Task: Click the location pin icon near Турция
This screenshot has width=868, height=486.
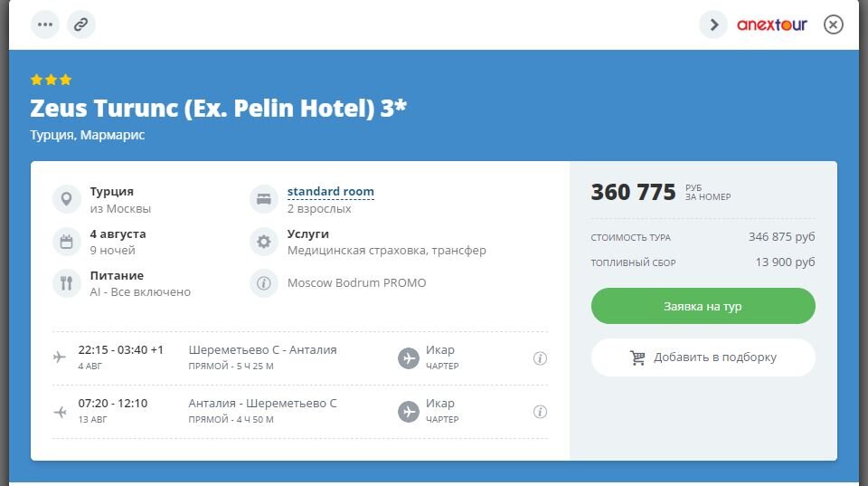Action: point(66,198)
